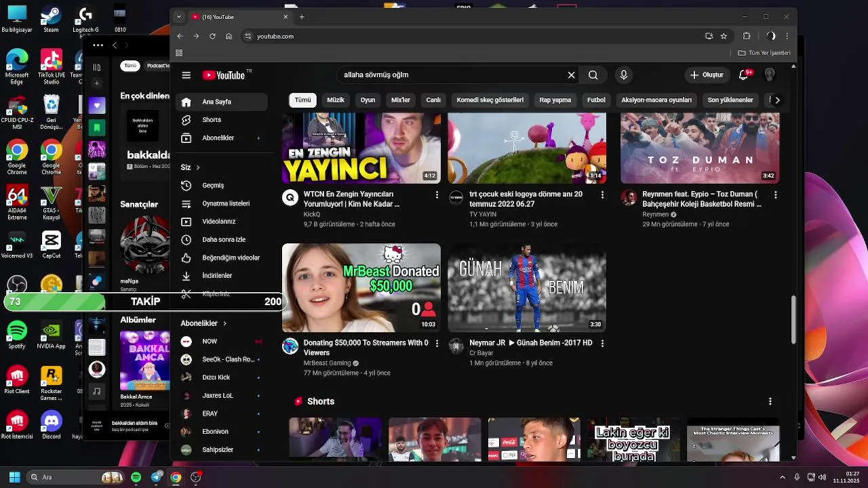
Task: Bookmark this page with the star
Action: click(x=724, y=36)
